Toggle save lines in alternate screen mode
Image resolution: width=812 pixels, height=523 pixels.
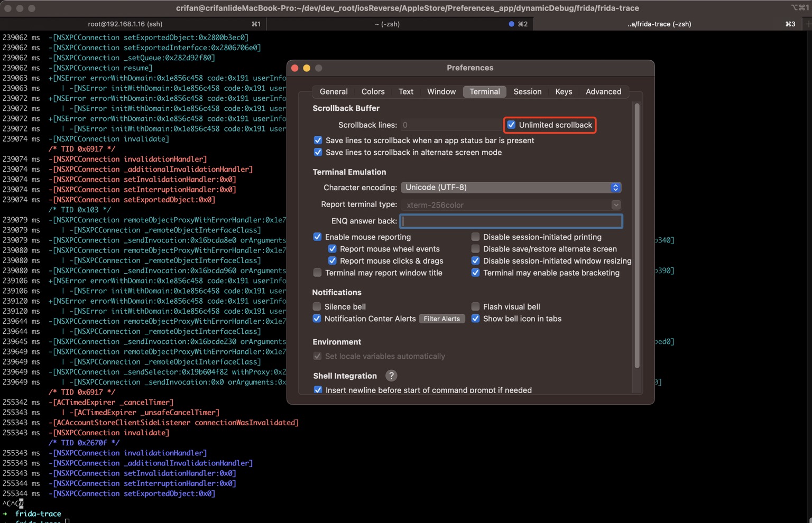click(x=318, y=152)
